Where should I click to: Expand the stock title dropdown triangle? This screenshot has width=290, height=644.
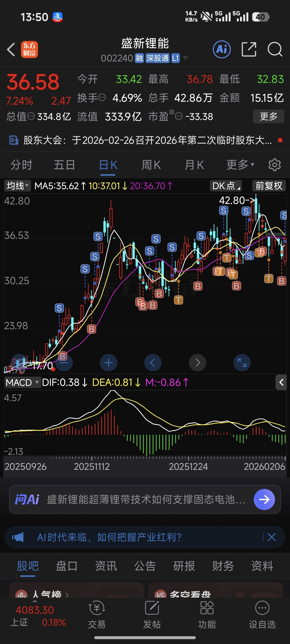click(x=185, y=58)
